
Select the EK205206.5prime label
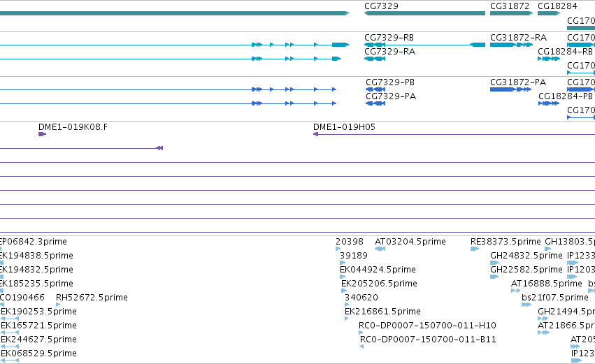click(379, 284)
